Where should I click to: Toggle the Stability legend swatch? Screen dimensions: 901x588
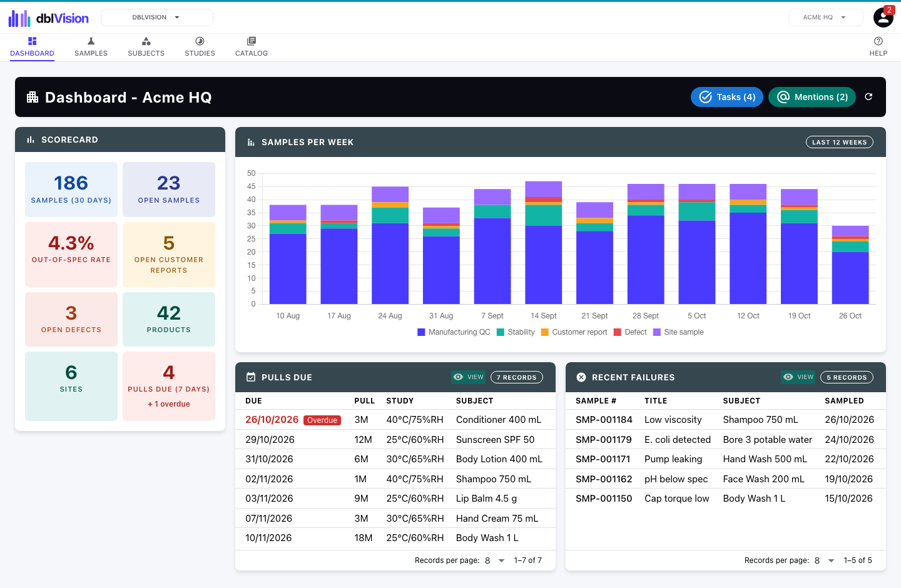(x=501, y=332)
